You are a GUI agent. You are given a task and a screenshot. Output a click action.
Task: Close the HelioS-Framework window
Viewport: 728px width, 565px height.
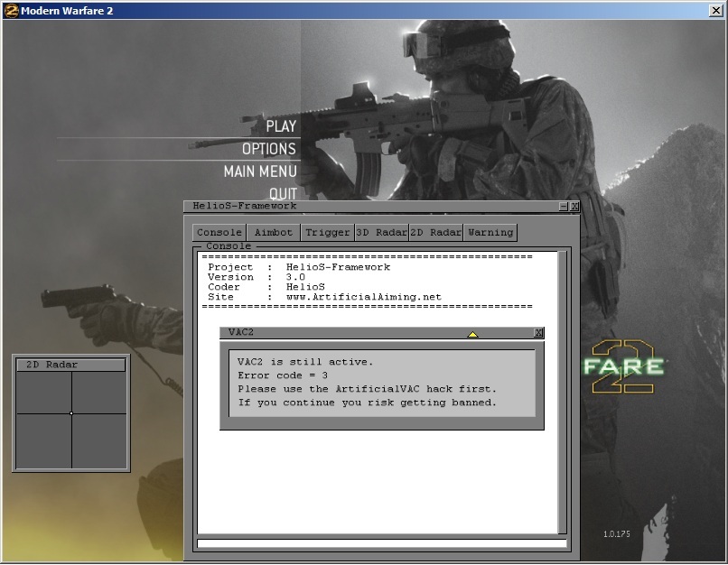[x=574, y=207]
